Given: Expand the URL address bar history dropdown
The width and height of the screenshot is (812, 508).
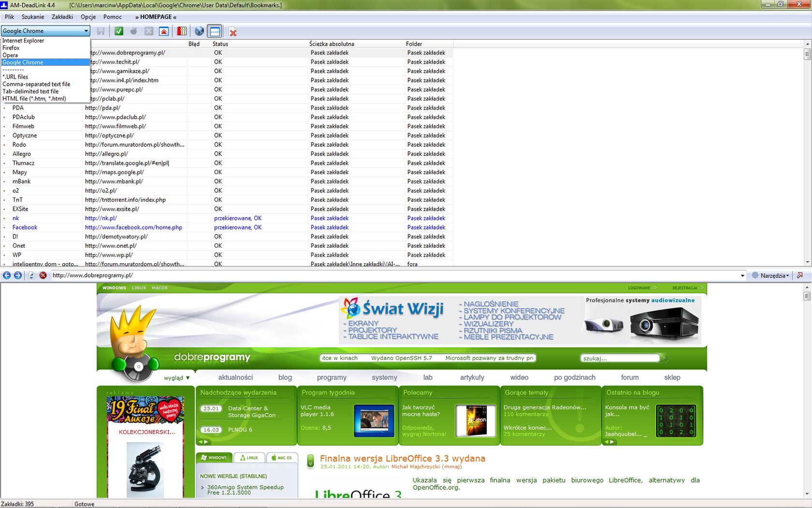Looking at the screenshot, I should point(742,276).
